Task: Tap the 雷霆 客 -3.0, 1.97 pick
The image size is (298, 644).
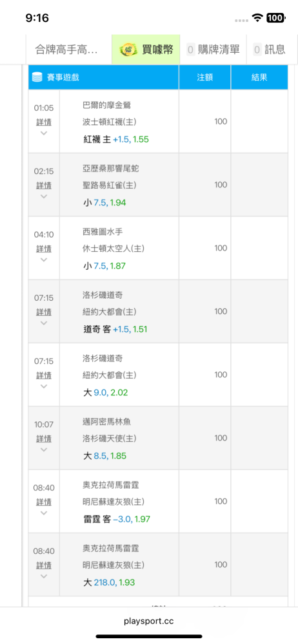Action: pos(117,519)
